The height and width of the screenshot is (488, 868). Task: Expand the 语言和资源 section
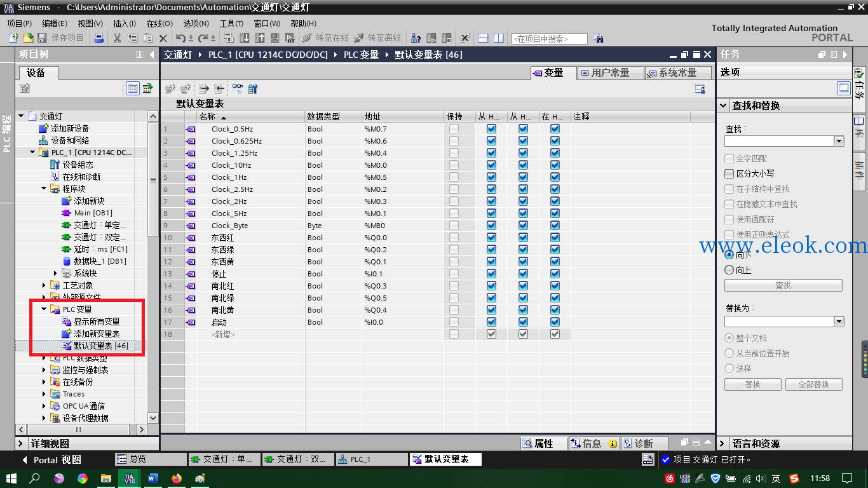click(x=723, y=444)
